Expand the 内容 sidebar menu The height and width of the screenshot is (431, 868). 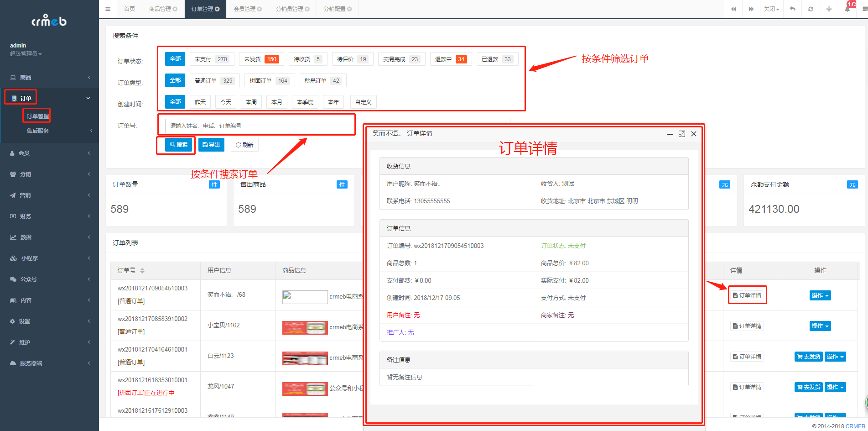click(49, 300)
